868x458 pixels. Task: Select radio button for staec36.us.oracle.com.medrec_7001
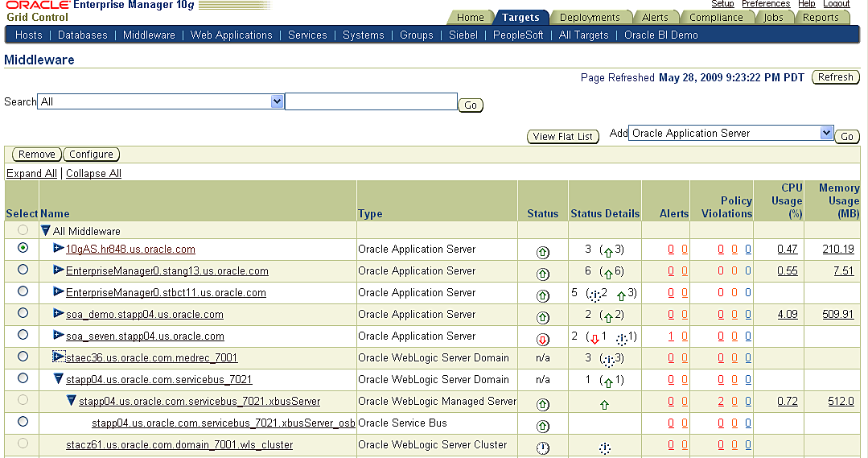(23, 356)
